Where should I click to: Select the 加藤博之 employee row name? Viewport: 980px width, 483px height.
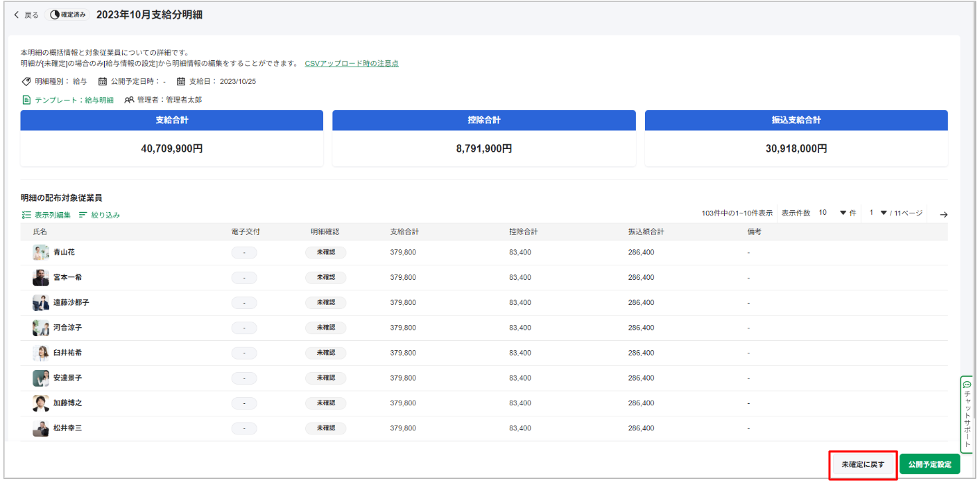(x=68, y=403)
